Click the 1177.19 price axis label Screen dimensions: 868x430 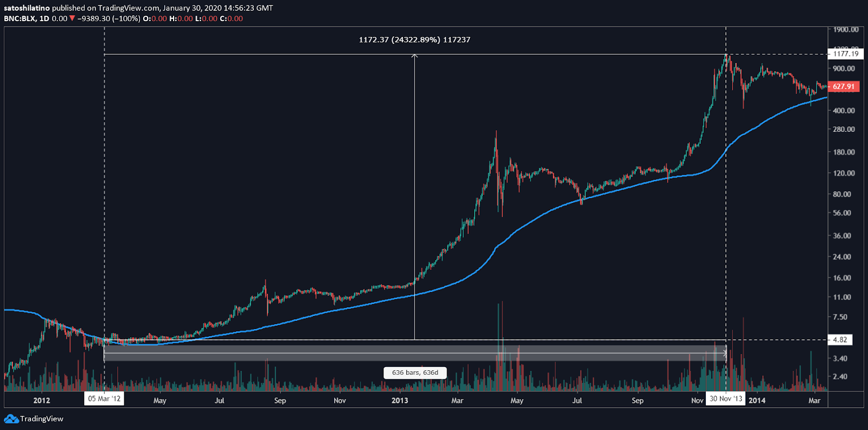pos(846,53)
